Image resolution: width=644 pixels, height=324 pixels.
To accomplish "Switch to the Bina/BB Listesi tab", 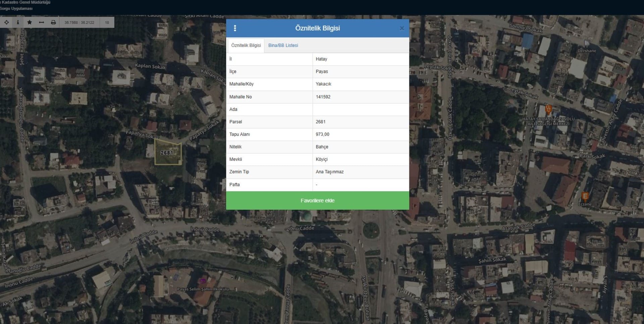I will pos(283,46).
